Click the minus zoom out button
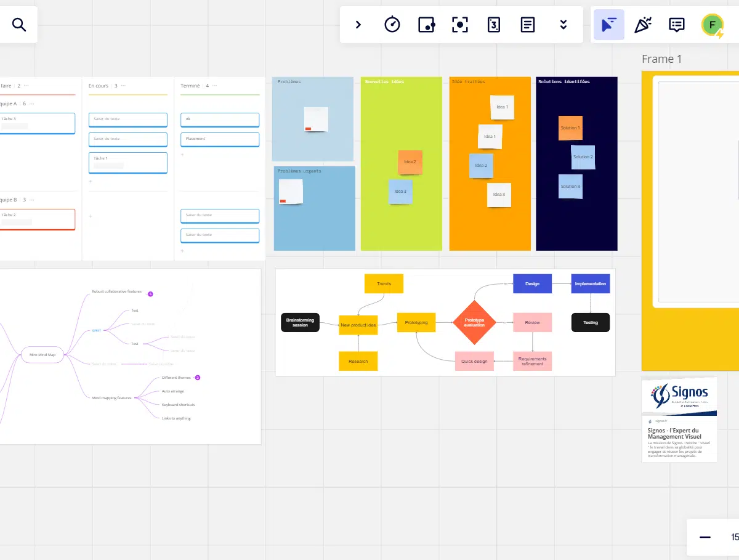 705,537
